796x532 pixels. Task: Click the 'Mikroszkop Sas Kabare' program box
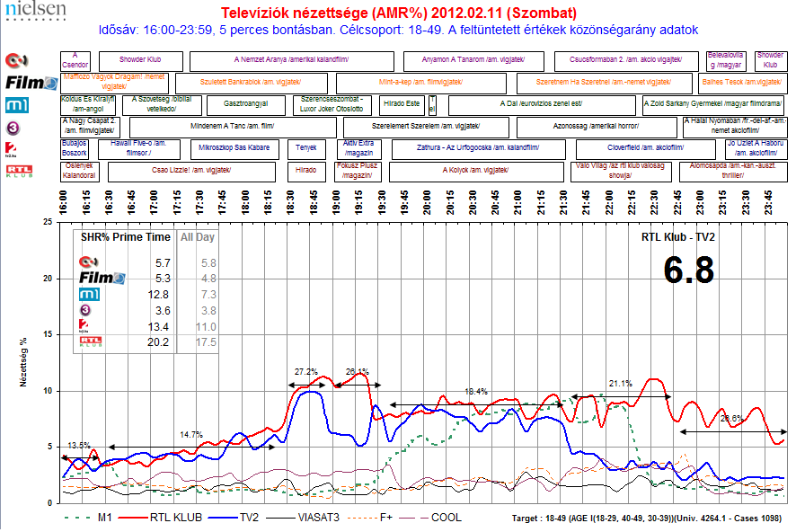(234, 150)
